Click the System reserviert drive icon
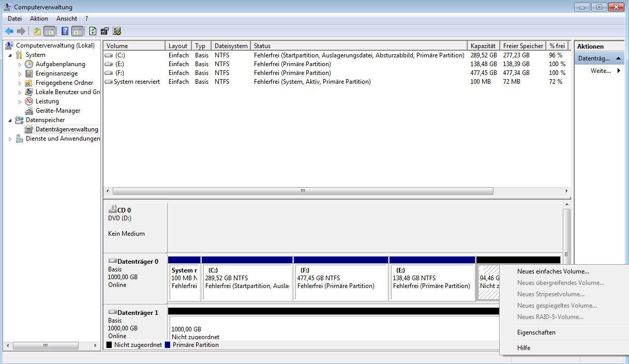629x364 pixels. click(x=109, y=82)
